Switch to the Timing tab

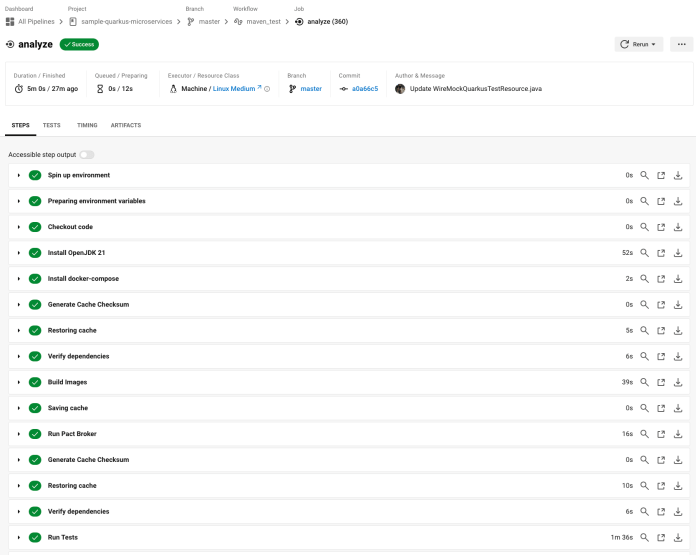pyautogui.click(x=87, y=125)
